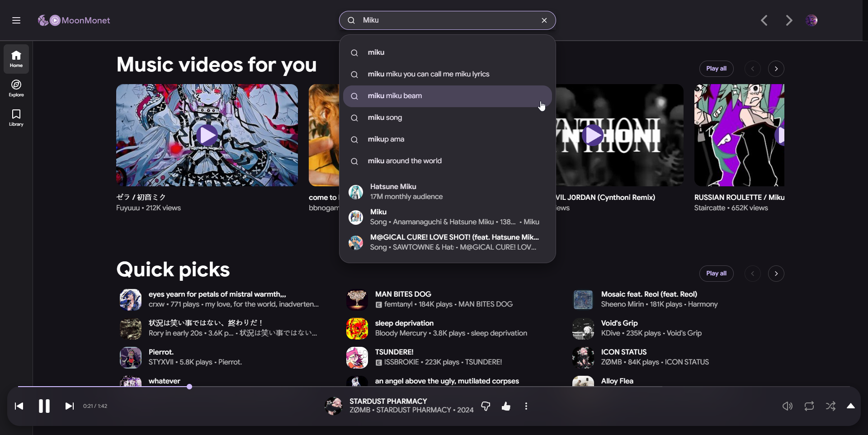Go back with the left arrow
The image size is (868, 435).
point(764,20)
